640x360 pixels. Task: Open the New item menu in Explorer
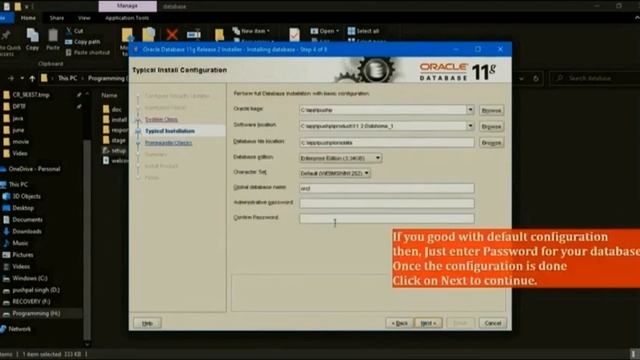point(251,31)
